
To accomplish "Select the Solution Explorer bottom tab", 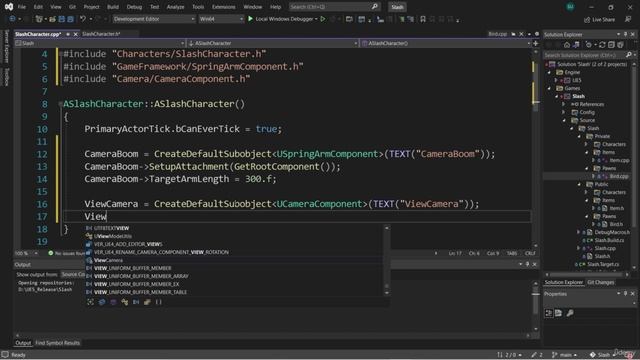I will (564, 282).
